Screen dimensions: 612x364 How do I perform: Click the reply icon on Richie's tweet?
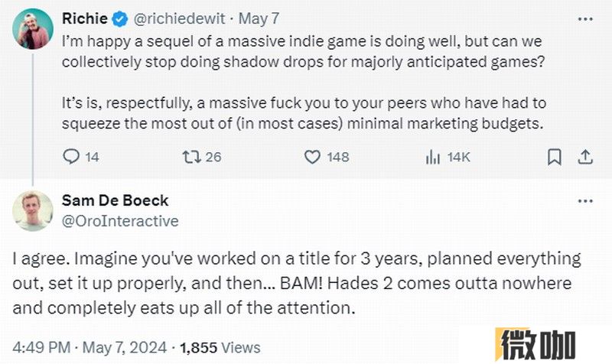coord(71,157)
